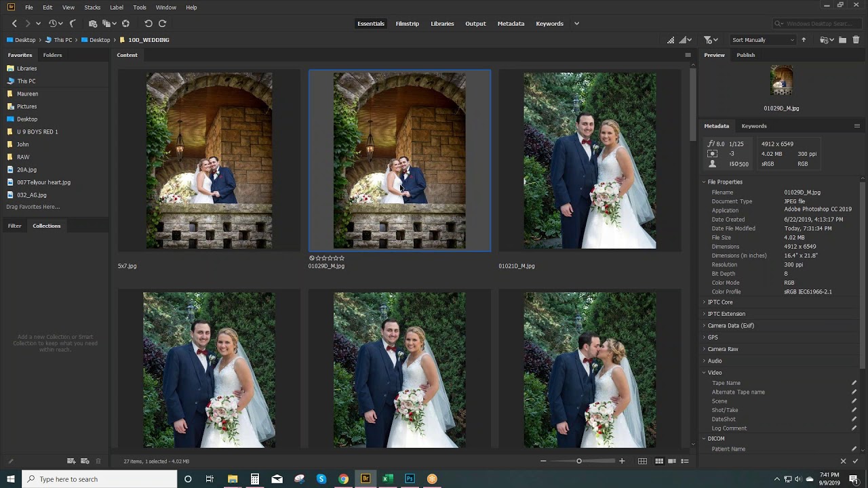The height and width of the screenshot is (488, 868).
Task: Click the lock thumbnail grid icon
Action: click(x=642, y=461)
